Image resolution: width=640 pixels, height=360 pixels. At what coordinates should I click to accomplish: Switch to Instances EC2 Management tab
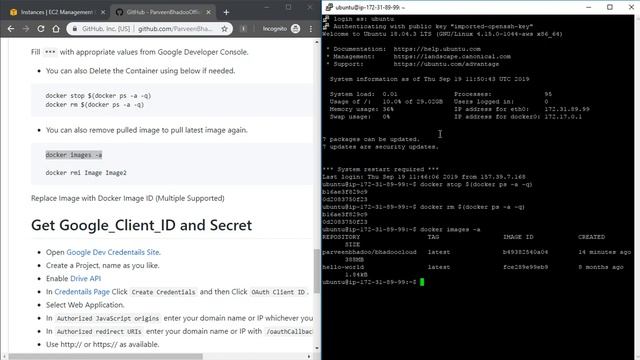[x=58, y=12]
